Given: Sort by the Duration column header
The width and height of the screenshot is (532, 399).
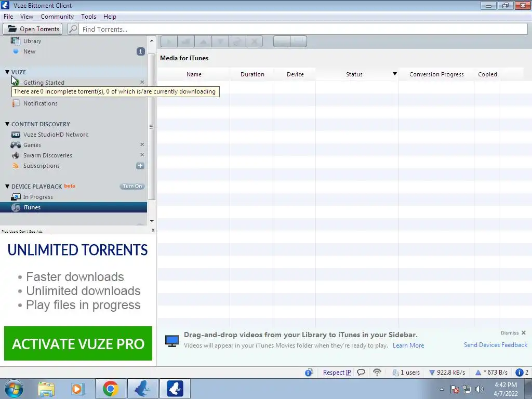Looking at the screenshot, I should (x=252, y=74).
